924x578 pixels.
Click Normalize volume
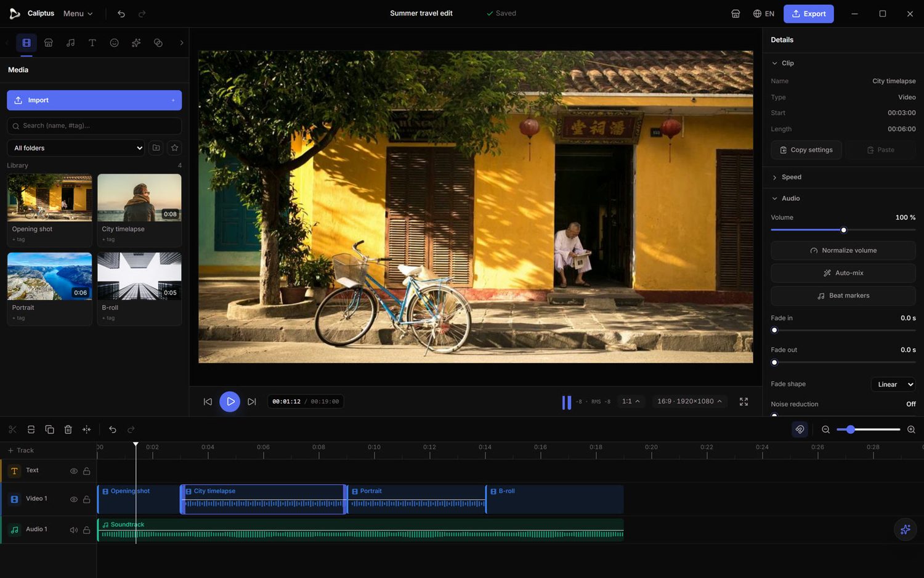click(x=843, y=250)
